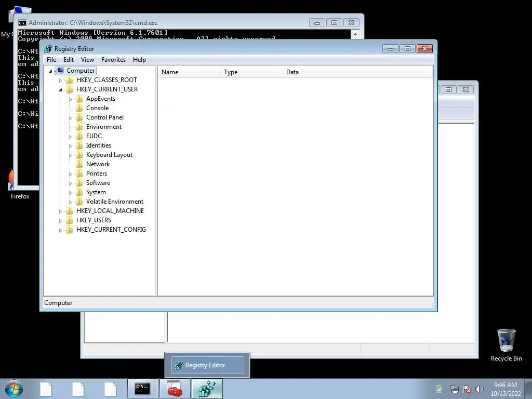Expand the HKEY_CURRENT_CONFIG key arrow
Viewport: 532px width, 399px height.
point(60,230)
